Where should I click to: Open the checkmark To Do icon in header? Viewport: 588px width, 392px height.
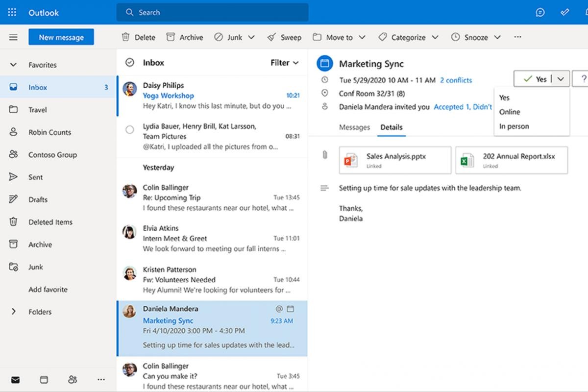coord(565,12)
